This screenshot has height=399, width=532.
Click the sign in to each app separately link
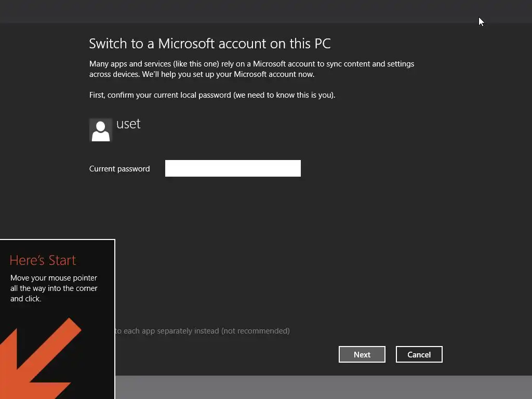click(x=203, y=331)
